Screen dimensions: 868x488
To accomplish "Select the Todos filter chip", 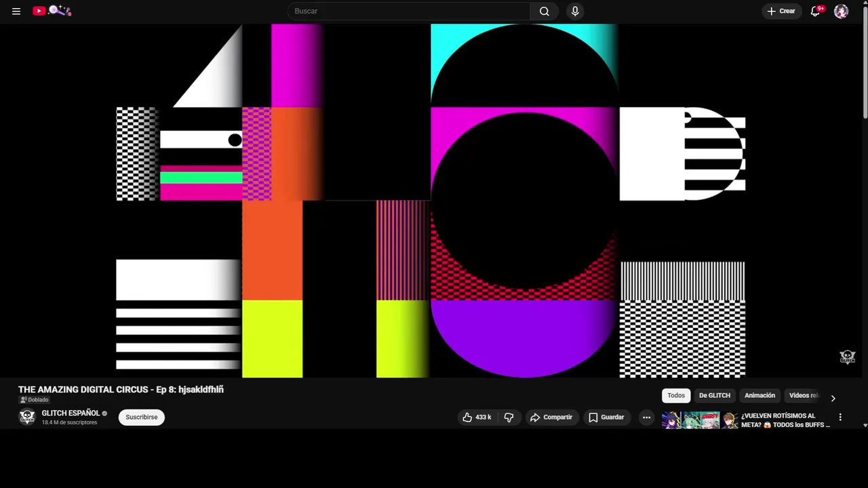I will coord(676,396).
